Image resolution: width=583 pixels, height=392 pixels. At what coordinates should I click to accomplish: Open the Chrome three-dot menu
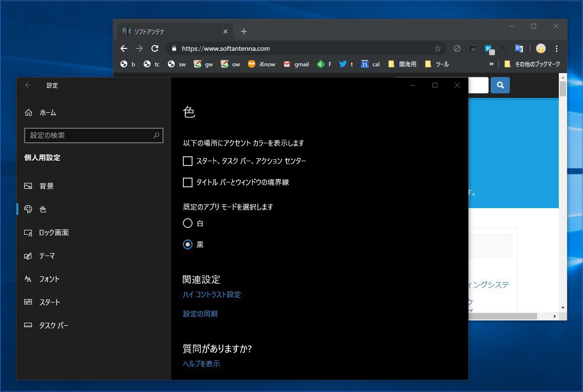(x=556, y=48)
